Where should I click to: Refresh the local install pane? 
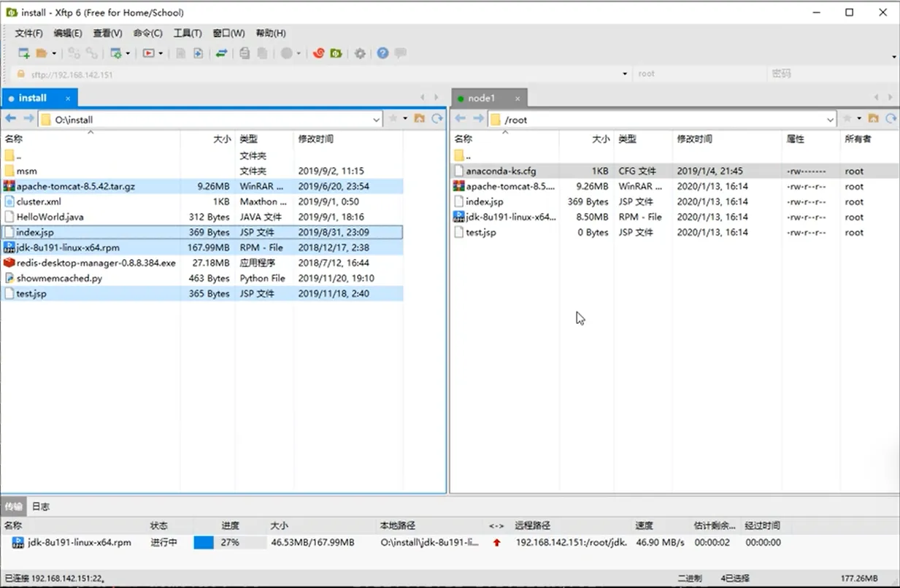[x=437, y=119]
